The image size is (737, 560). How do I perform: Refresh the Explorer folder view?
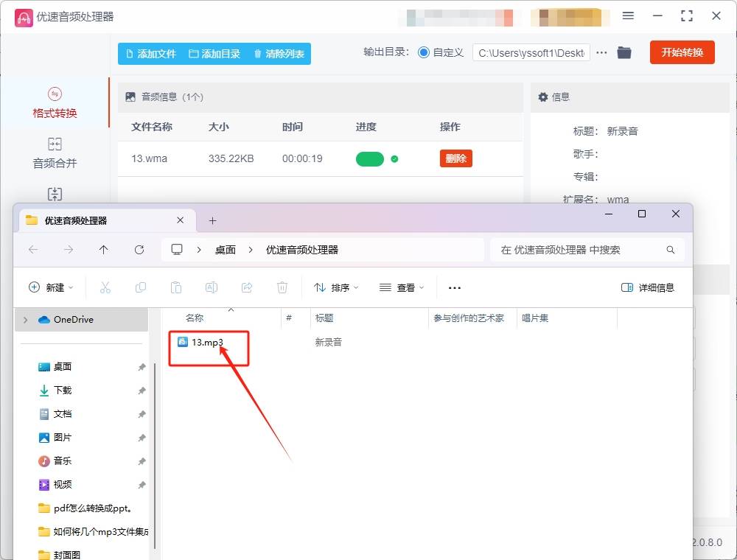tap(139, 250)
